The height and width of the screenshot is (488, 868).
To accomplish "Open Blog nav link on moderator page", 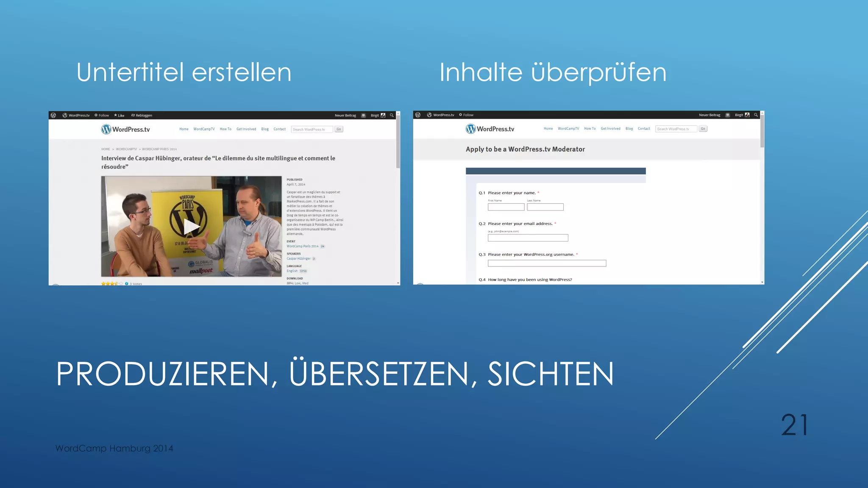I will coord(629,129).
